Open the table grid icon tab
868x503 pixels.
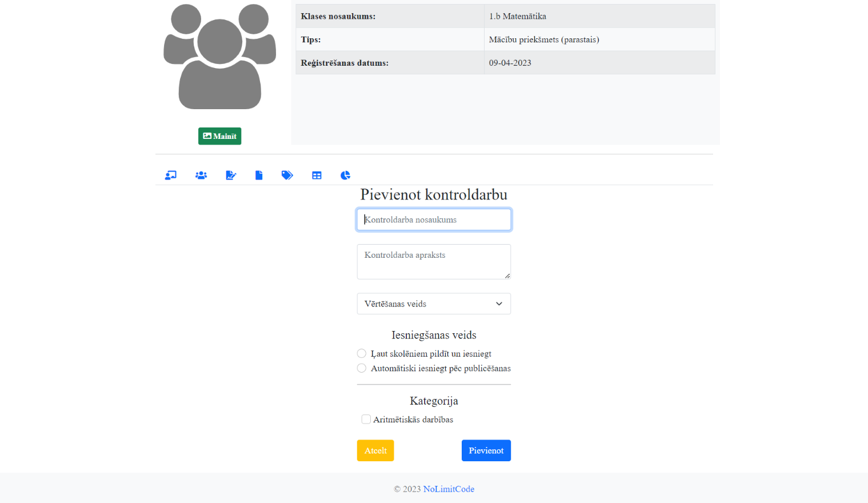pos(317,175)
